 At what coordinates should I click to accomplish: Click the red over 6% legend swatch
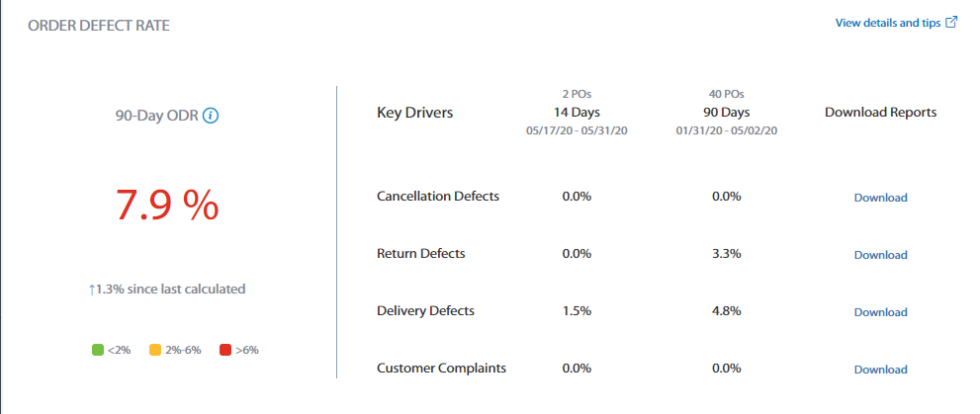pyautogui.click(x=225, y=350)
